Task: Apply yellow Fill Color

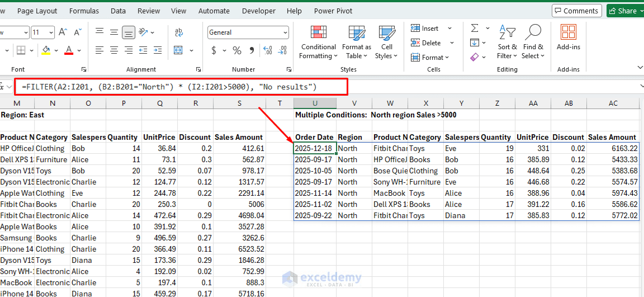Action: (46, 50)
